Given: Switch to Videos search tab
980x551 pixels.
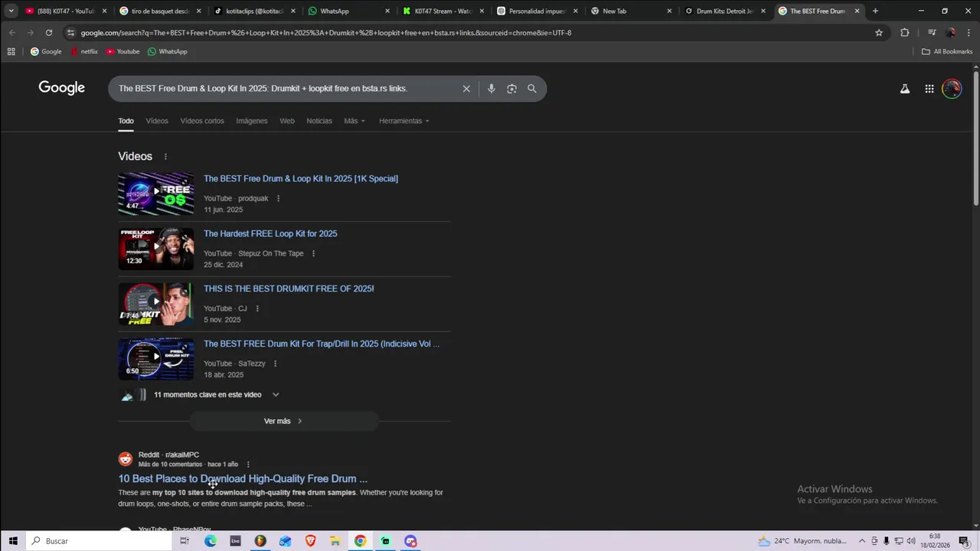Looking at the screenshot, I should (157, 121).
